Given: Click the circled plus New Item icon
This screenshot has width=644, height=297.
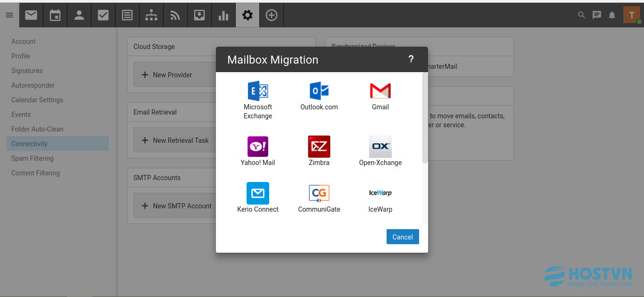Looking at the screenshot, I should coord(272,15).
